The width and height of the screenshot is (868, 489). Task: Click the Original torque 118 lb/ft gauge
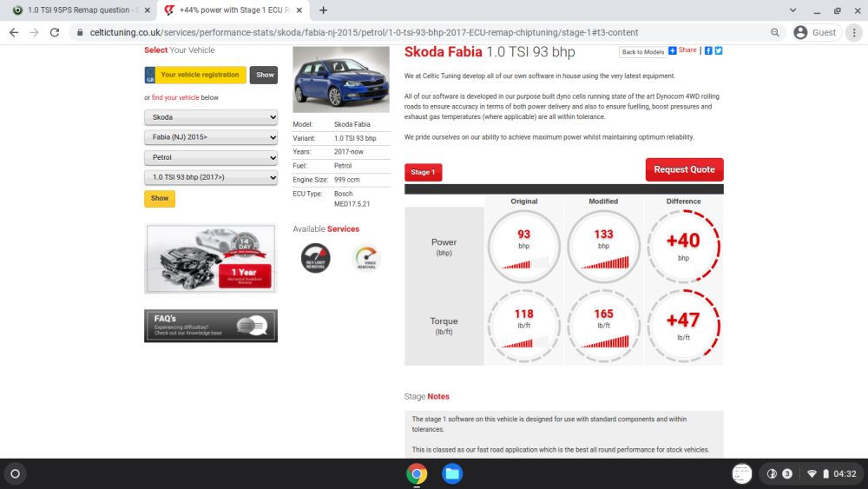coord(523,327)
